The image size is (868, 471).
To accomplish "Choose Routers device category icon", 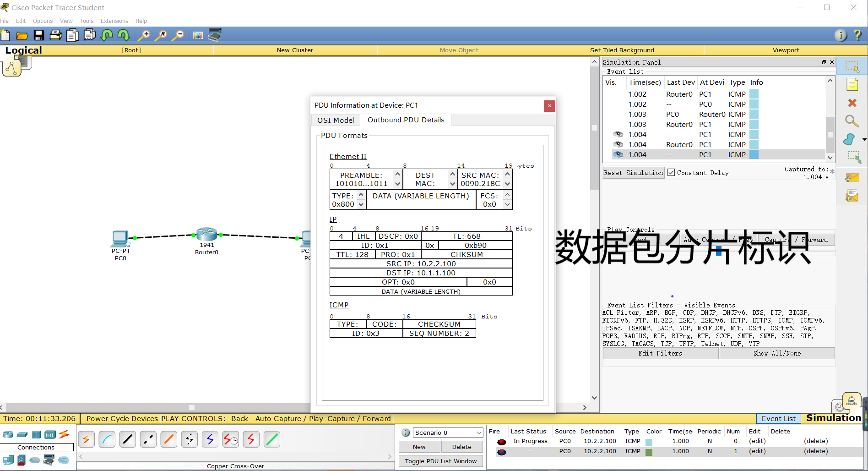I will point(8,434).
